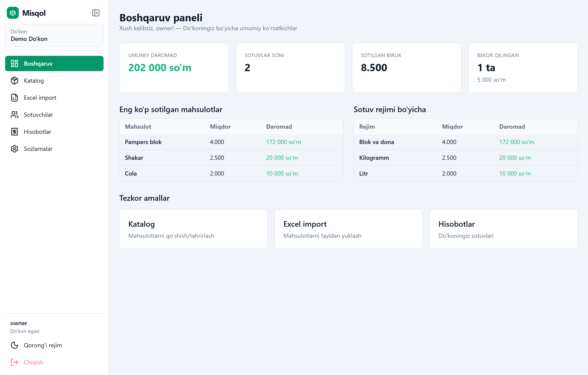Click the 202 000 so'm revenue value
The width and height of the screenshot is (588, 375).
pos(160,68)
